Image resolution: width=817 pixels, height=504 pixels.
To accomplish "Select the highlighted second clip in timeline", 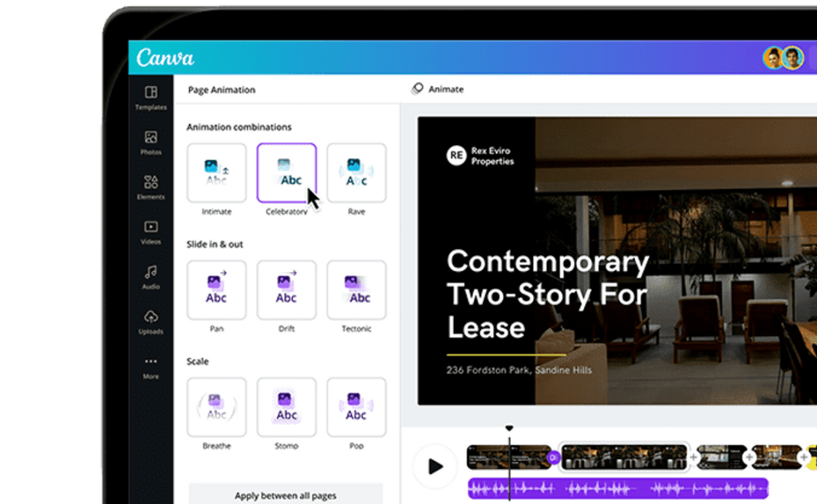I will [624, 457].
